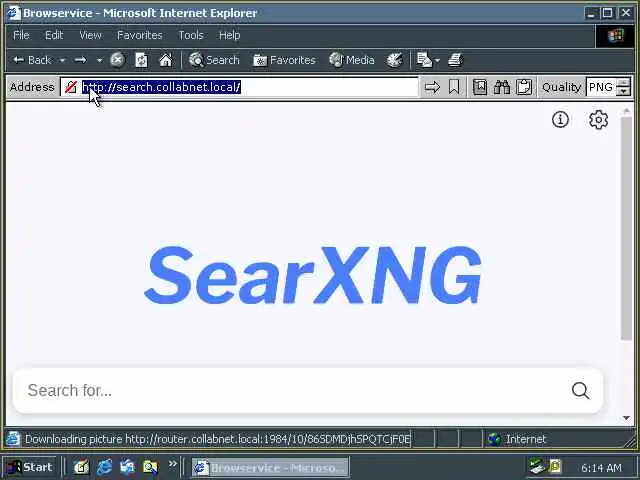The width and height of the screenshot is (640, 480).
Task: Open the Back history dropdown arrow
Action: tap(62, 60)
